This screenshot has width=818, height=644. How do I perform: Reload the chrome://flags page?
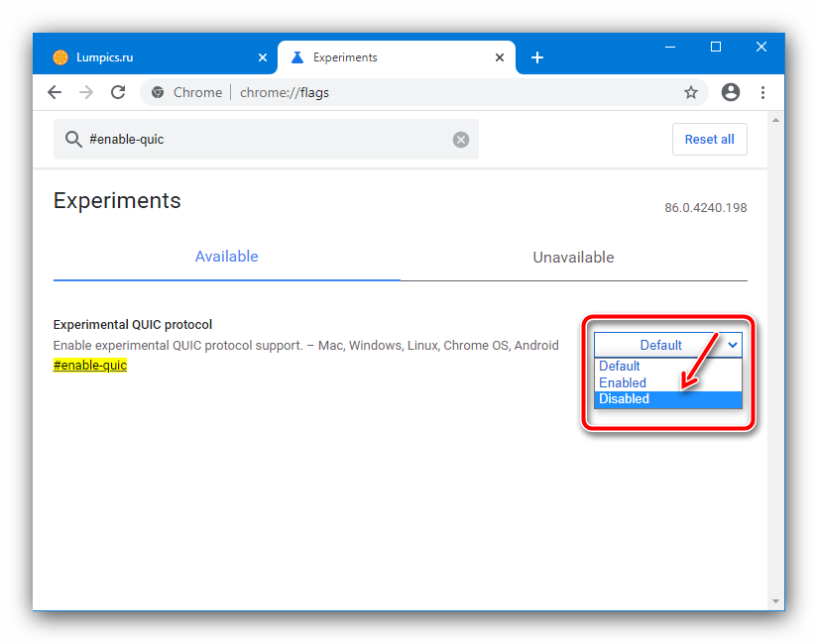(118, 92)
